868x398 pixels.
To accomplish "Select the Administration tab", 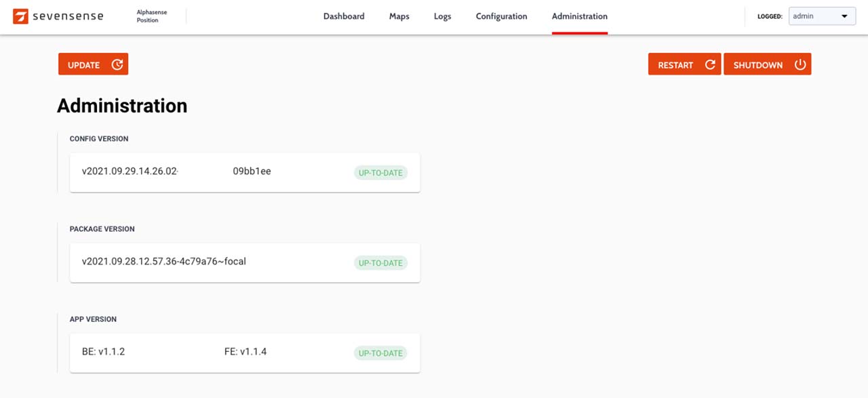I will click(x=580, y=16).
